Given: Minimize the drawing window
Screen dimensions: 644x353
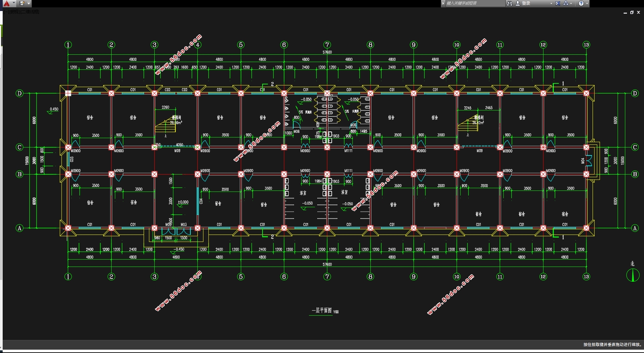Looking at the screenshot, I should coord(625,12).
